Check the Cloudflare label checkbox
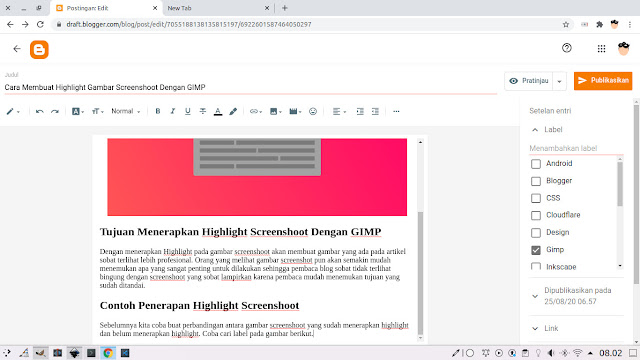Viewport: 640px width, 360px height. (x=536, y=215)
